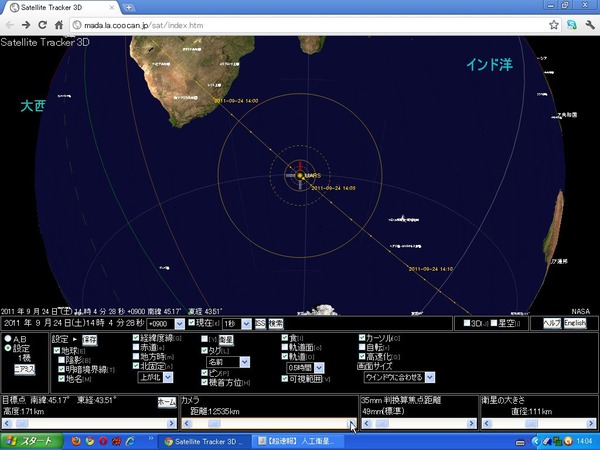Open the 【超速報】人工衛星 taskbar item

coord(298,441)
